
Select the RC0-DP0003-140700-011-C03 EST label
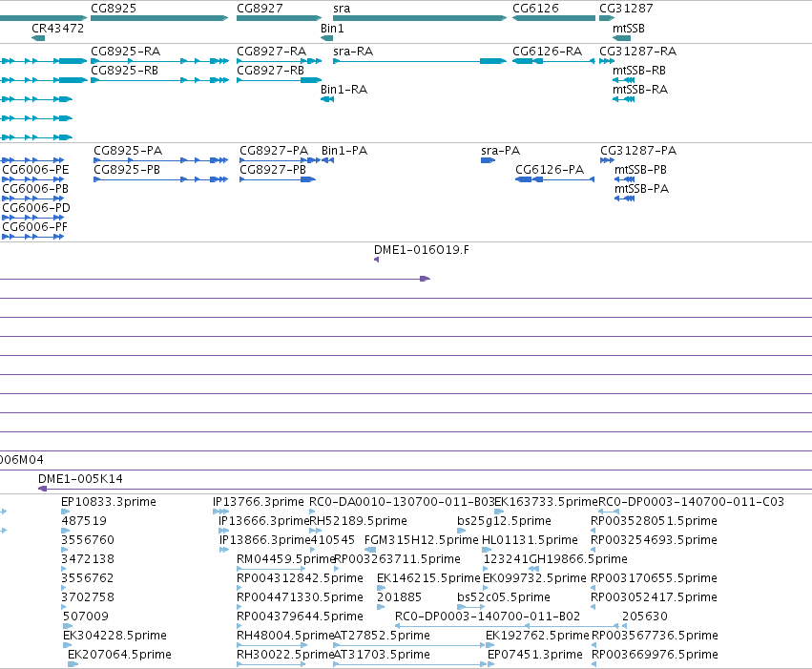coord(692,502)
